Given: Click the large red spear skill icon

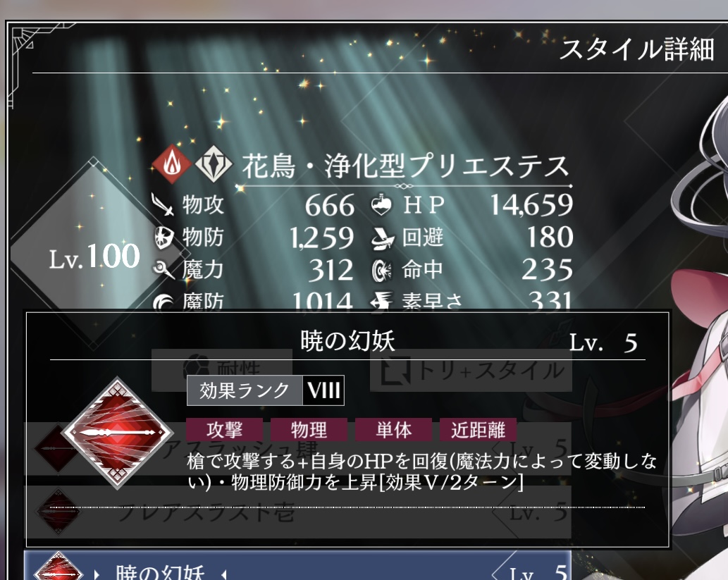Looking at the screenshot, I should (118, 433).
